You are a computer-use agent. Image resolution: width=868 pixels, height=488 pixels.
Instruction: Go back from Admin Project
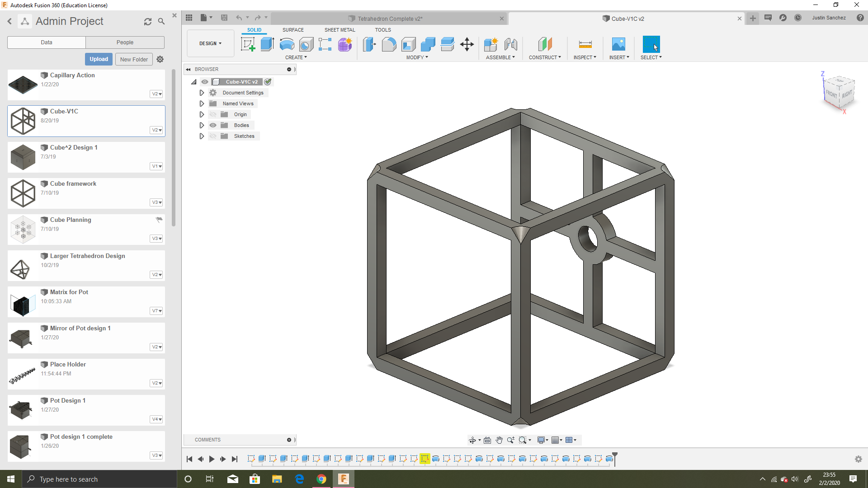(x=9, y=21)
